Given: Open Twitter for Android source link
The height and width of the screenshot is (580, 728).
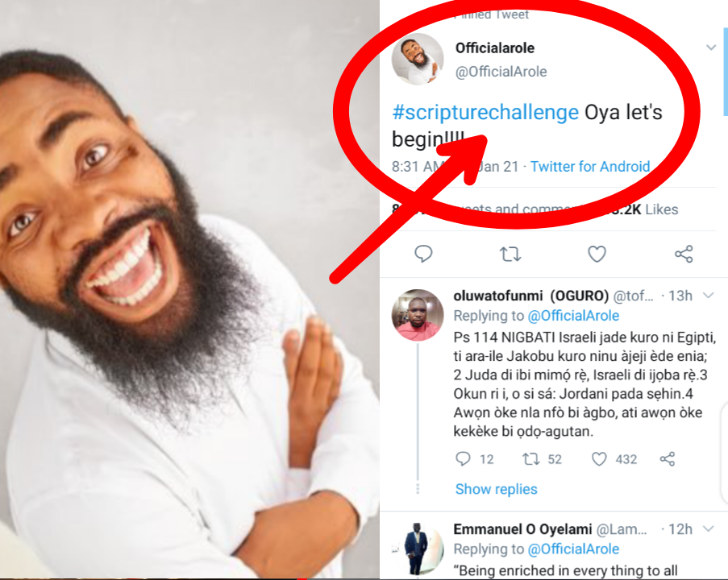Looking at the screenshot, I should click(x=590, y=167).
